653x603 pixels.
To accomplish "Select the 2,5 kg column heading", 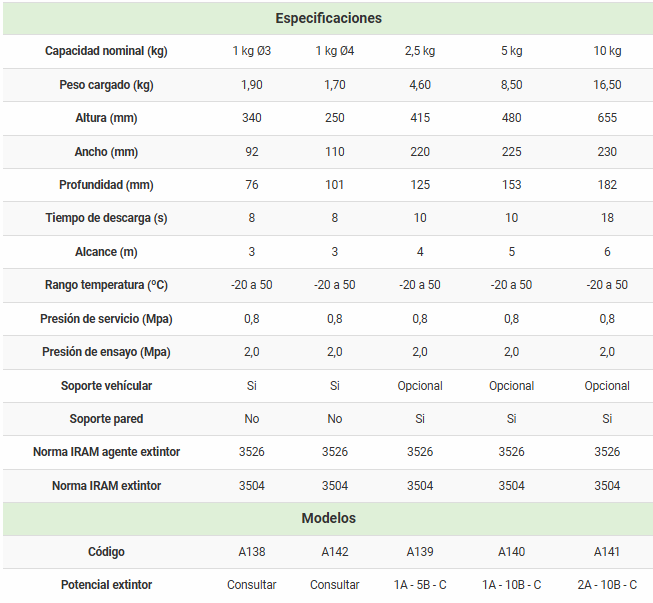I will 420,51.
